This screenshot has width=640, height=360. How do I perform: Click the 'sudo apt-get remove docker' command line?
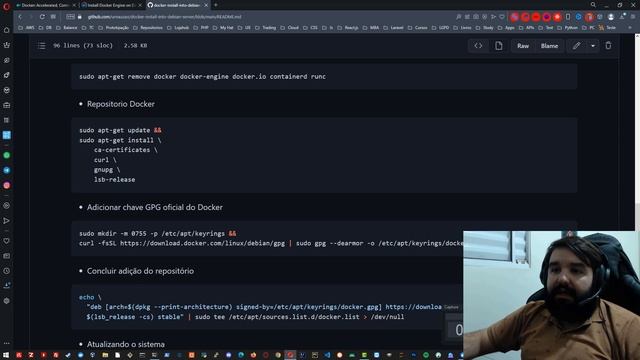[202, 76]
